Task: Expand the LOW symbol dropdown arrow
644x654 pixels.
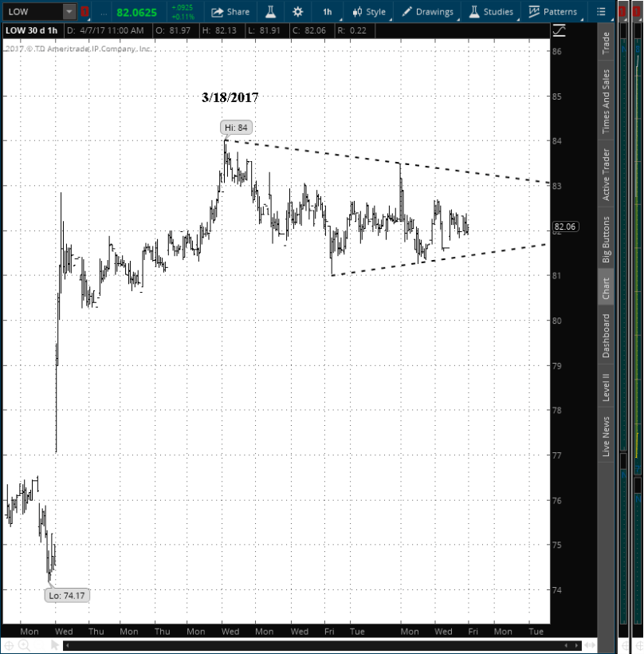Action: coord(69,12)
